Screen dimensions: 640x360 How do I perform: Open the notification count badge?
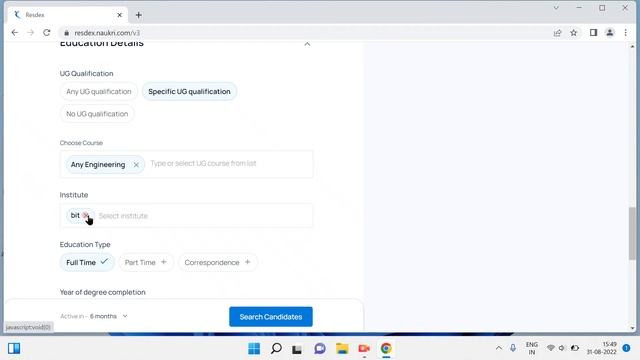626,348
